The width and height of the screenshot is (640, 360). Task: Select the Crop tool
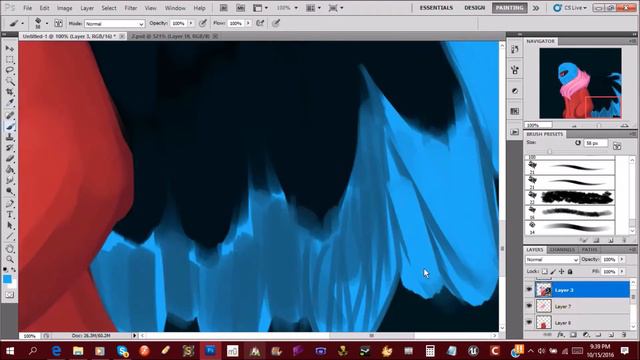coord(9,92)
